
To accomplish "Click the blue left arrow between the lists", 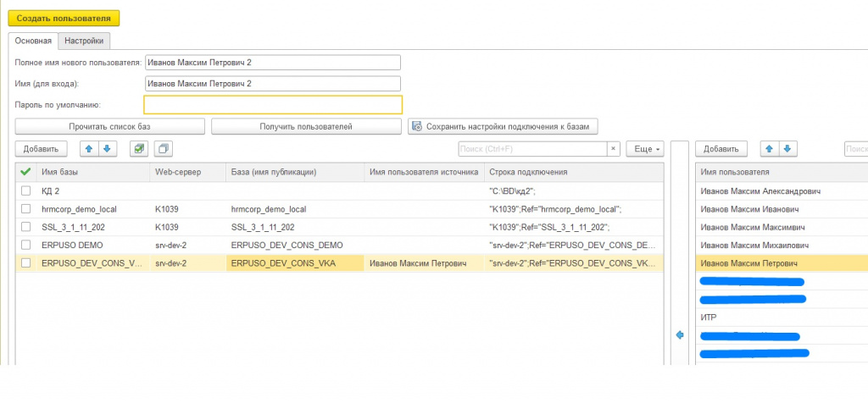I will click(679, 335).
